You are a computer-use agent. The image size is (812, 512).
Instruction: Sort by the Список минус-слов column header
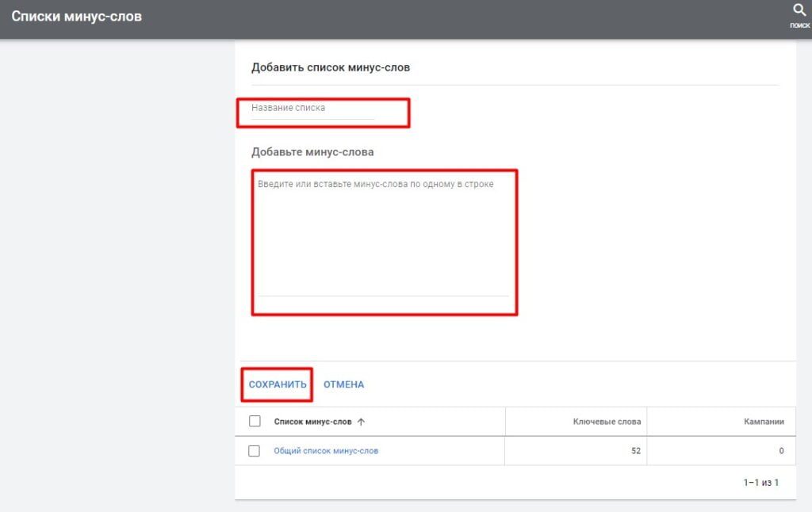pyautogui.click(x=312, y=422)
